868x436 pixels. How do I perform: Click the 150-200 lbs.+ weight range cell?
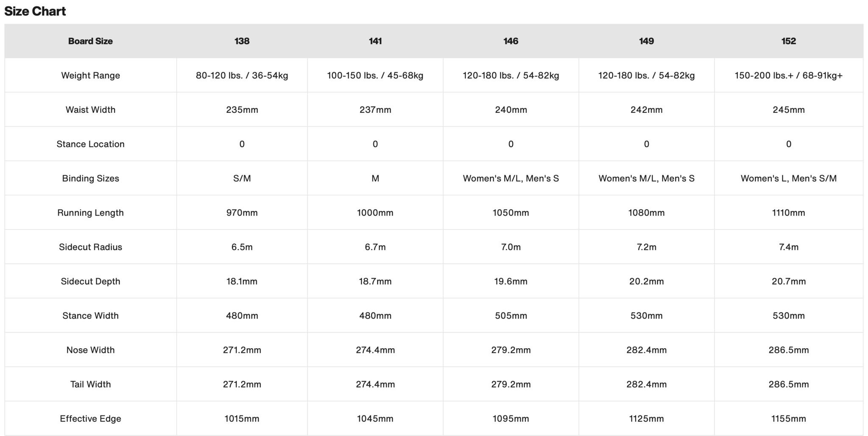coord(788,75)
